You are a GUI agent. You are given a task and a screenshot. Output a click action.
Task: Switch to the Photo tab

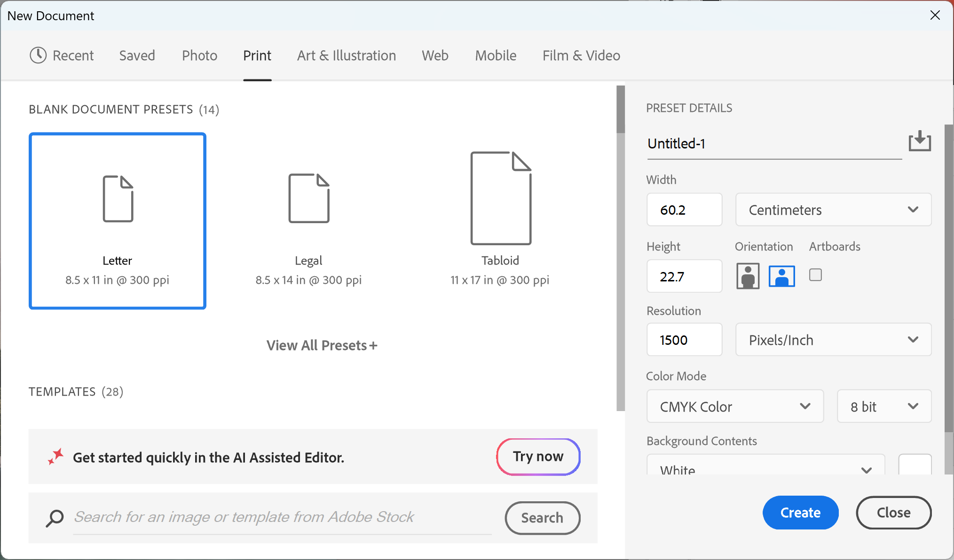(199, 55)
